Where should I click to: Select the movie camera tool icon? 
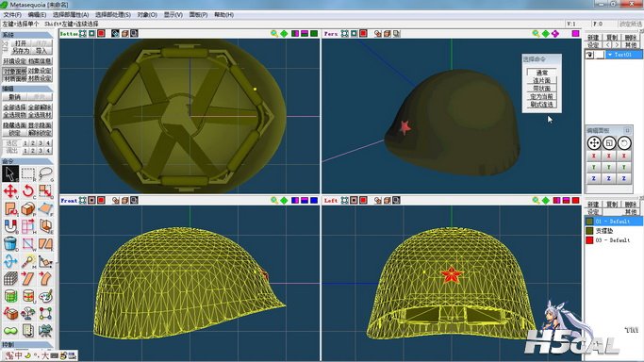click(45, 330)
